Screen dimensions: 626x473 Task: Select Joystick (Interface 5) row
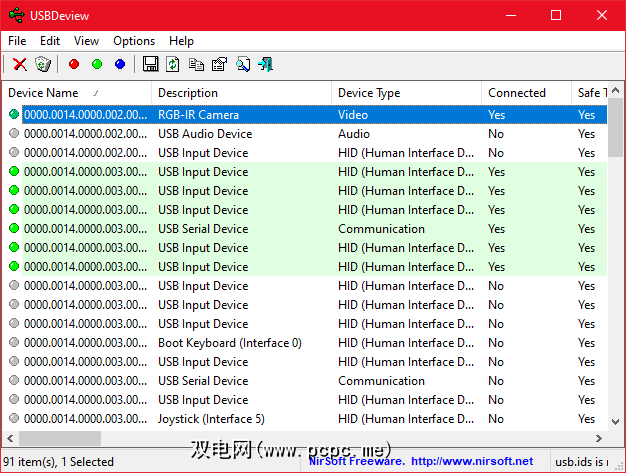(305, 419)
